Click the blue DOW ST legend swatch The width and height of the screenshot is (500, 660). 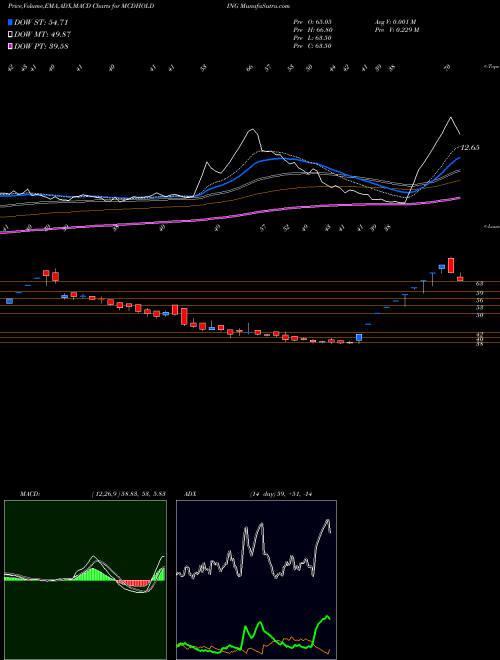[10, 22]
